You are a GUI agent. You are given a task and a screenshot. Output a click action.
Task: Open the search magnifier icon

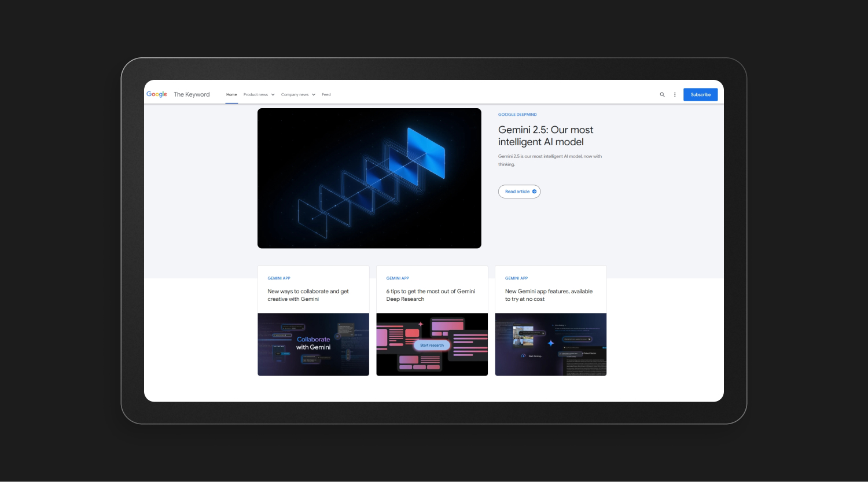[x=663, y=95]
